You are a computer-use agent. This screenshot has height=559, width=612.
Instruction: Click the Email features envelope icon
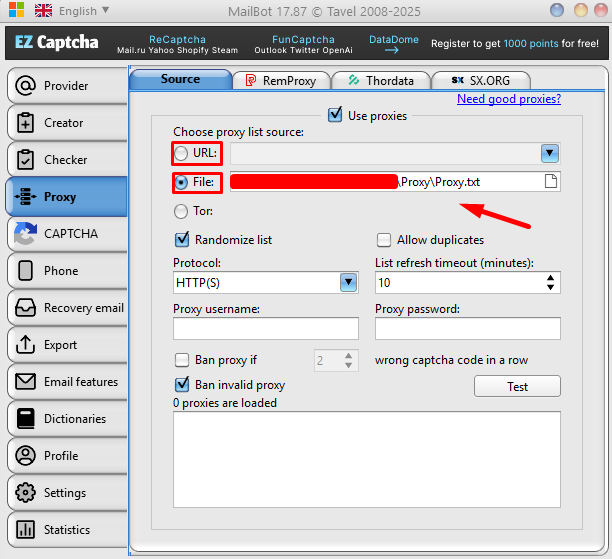[x=25, y=381]
